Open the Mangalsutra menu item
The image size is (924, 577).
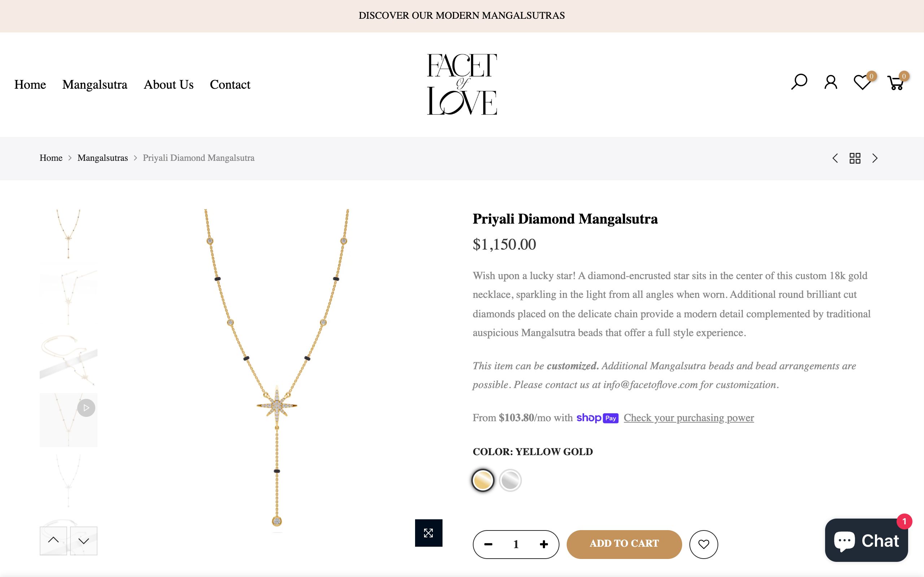click(95, 84)
